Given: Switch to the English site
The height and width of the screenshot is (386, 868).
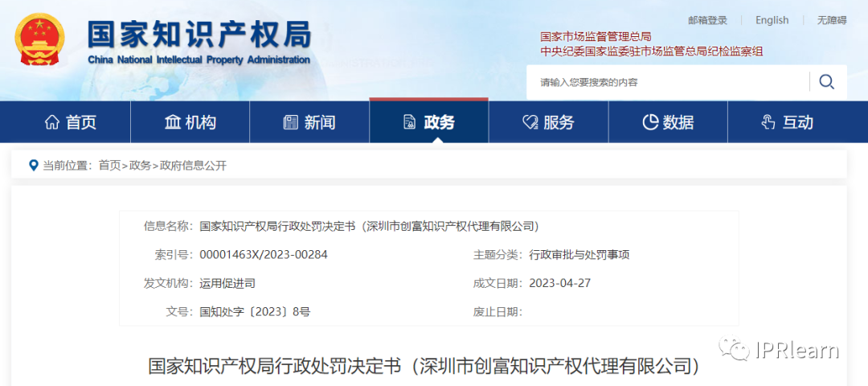Looking at the screenshot, I should click(x=772, y=20).
